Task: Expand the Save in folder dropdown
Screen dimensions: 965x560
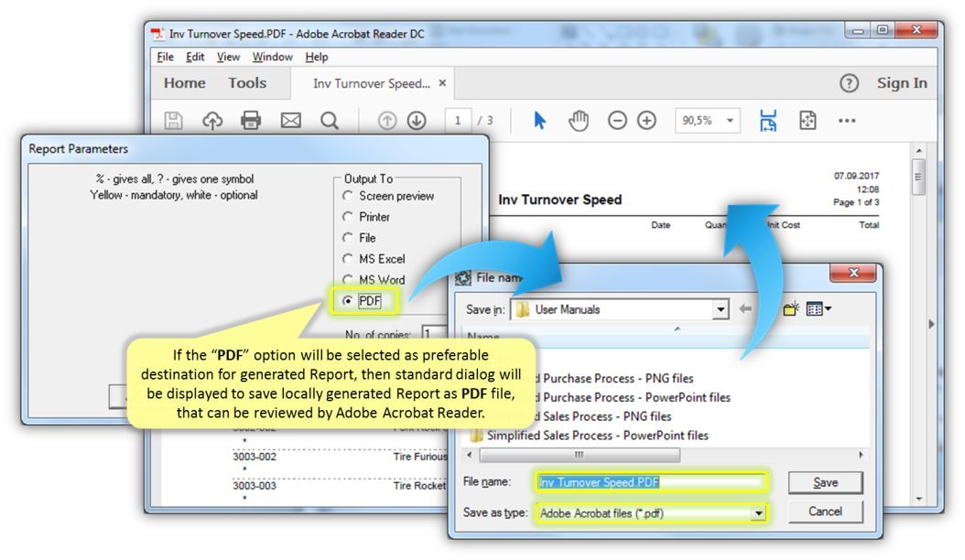Action: [x=720, y=309]
